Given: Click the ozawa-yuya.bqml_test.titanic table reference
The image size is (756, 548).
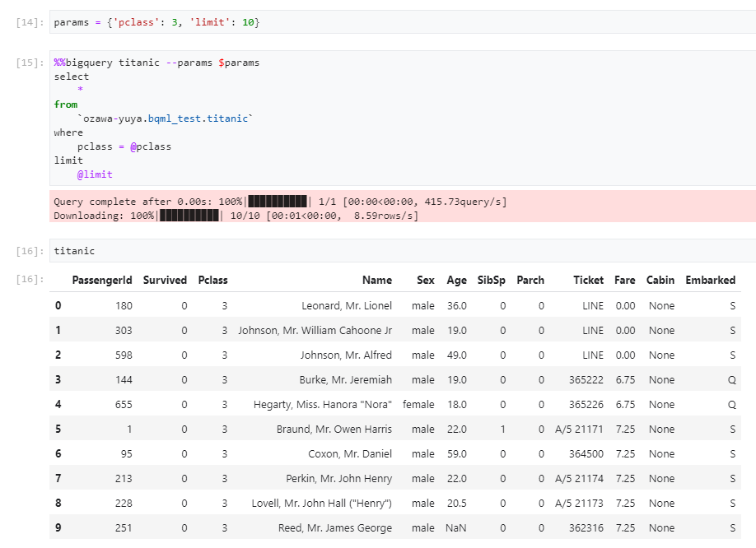Looking at the screenshot, I should click(x=161, y=118).
